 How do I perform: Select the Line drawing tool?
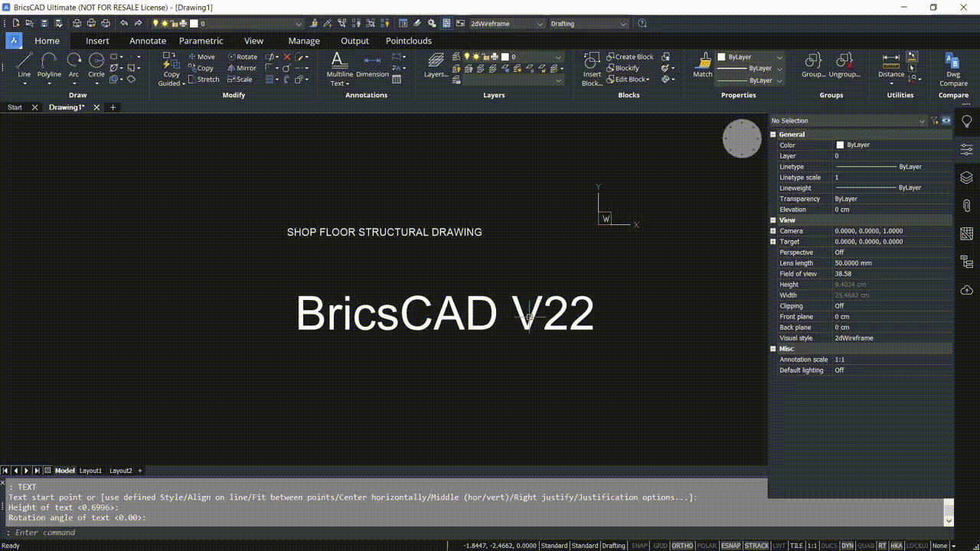24,65
